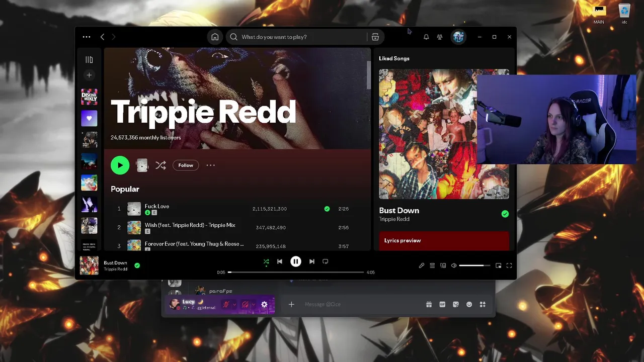Disable shuffle in the player controls
The image size is (644, 362).
[x=266, y=261]
